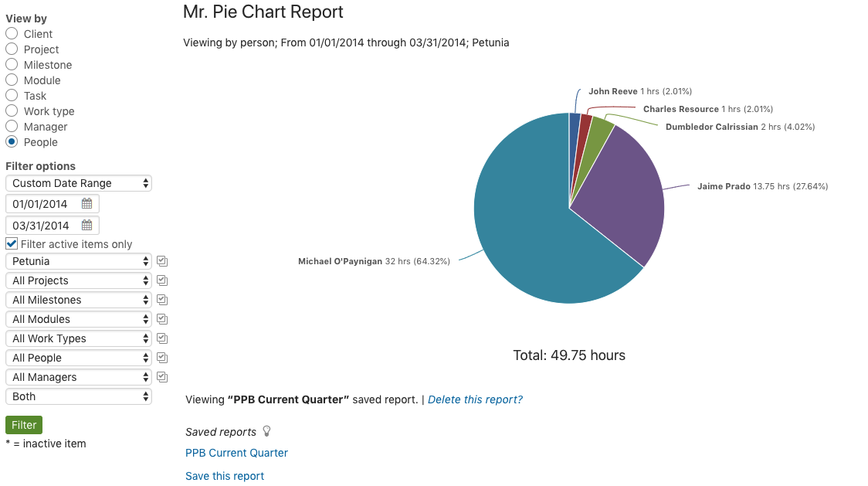Open the PPB Current Quarter saved report
This screenshot has height=486, width=868.
[x=236, y=453]
